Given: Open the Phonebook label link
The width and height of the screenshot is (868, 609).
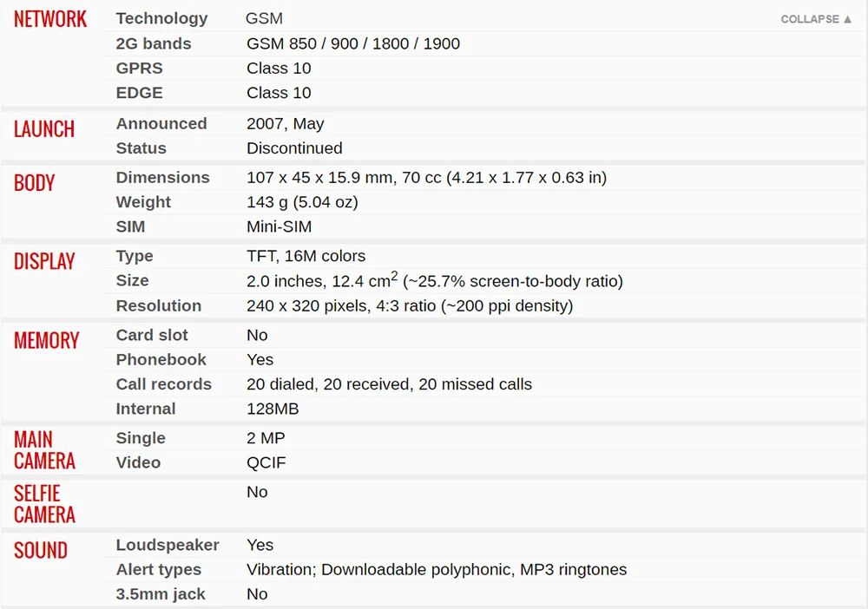Looking at the screenshot, I should coord(161,359).
